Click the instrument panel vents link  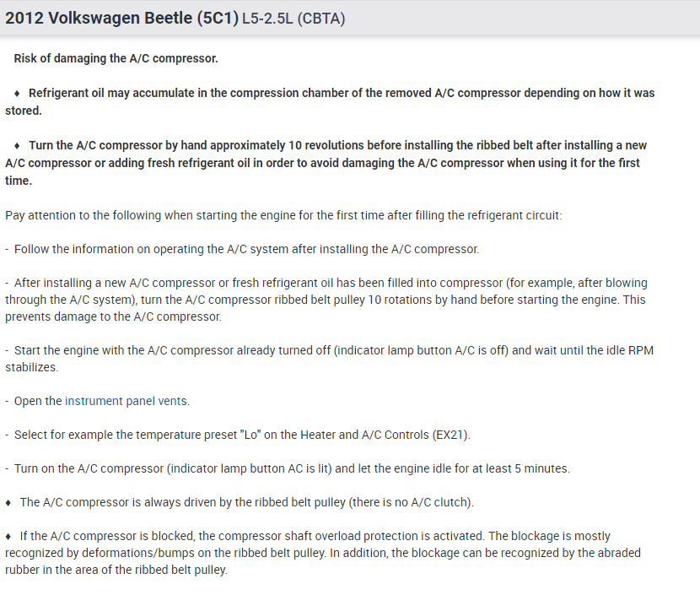[x=127, y=401]
